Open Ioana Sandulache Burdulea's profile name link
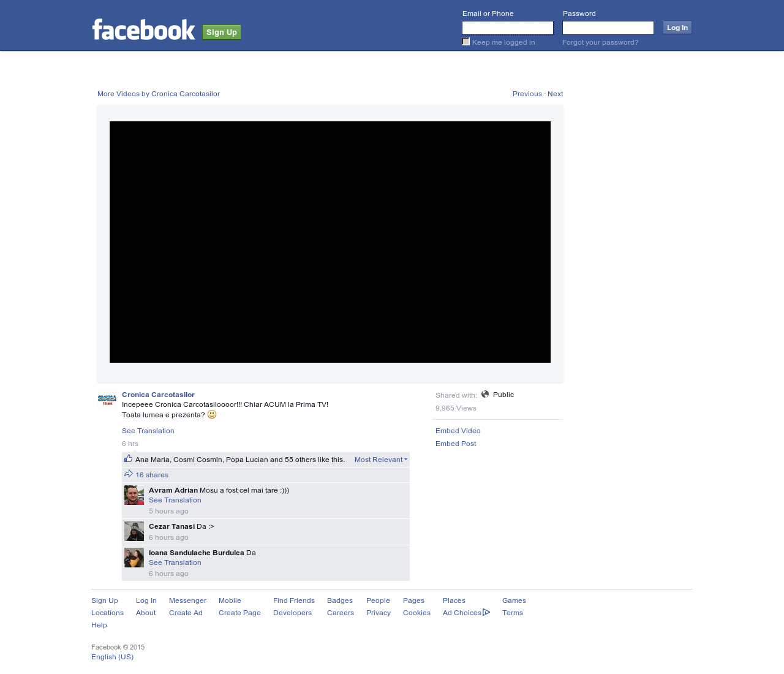784x674 pixels. point(197,553)
